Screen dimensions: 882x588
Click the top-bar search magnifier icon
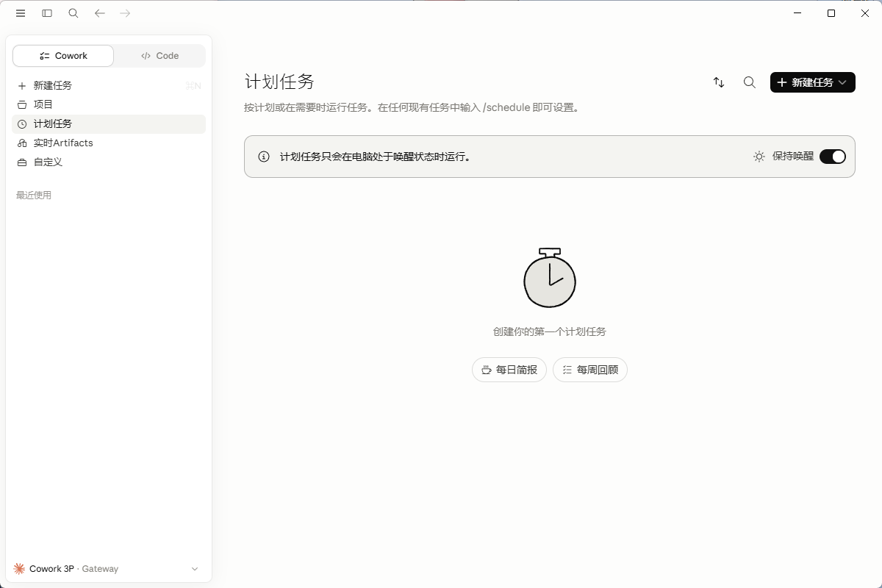pos(73,13)
